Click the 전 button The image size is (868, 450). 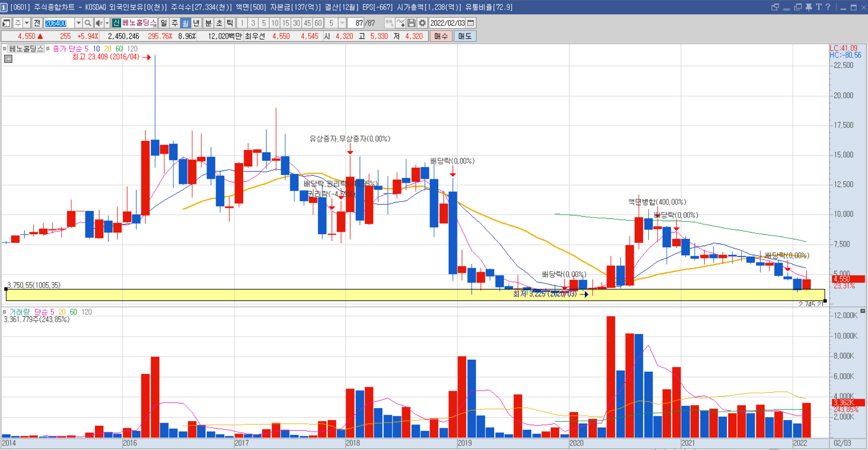tap(37, 23)
